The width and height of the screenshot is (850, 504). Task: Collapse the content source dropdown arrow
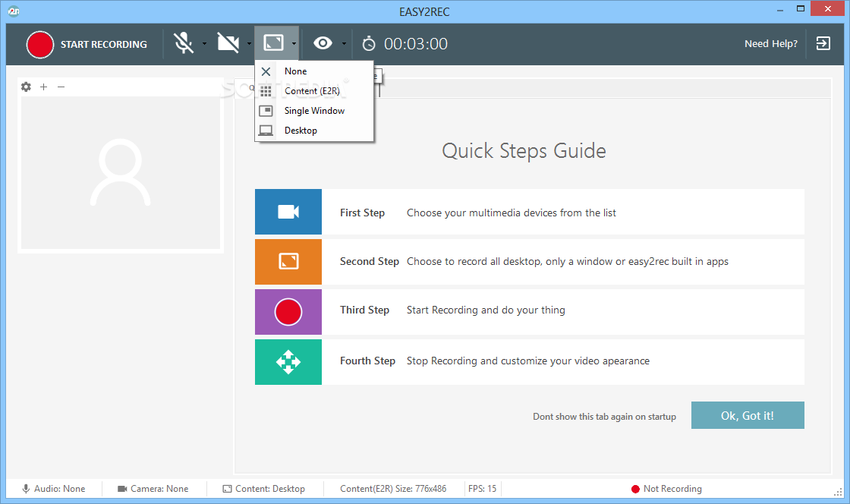(294, 43)
